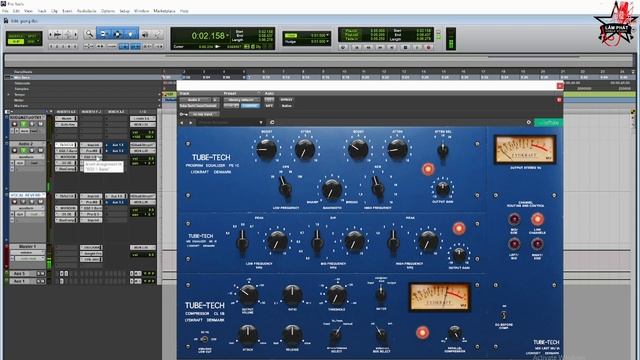
Task: Toggle the Left/Mid routing button
Action: point(514,244)
